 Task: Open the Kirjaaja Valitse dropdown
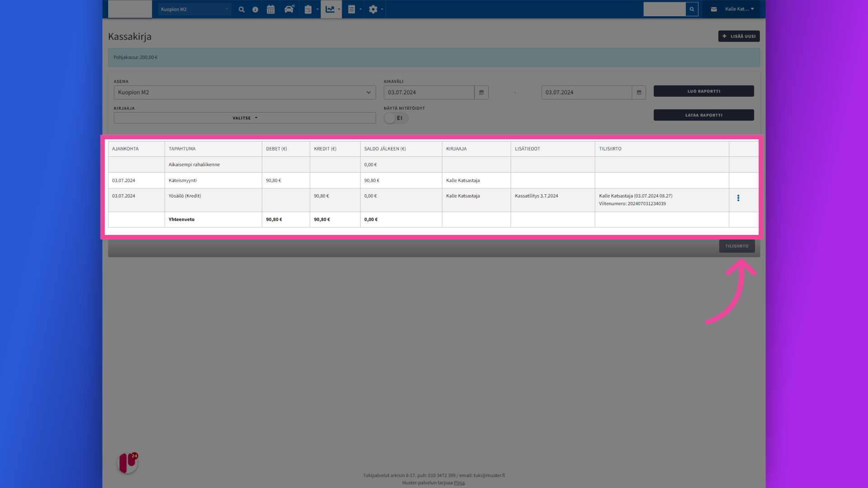[x=245, y=118]
